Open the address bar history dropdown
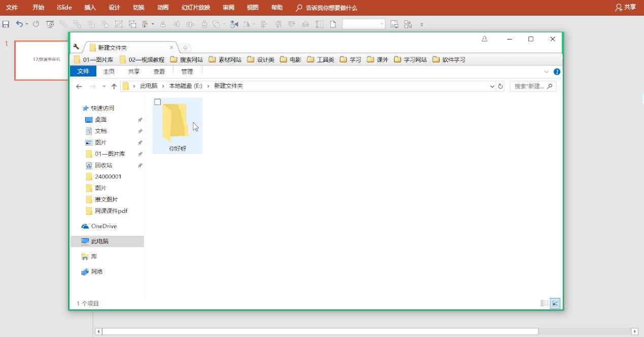This screenshot has width=644, height=337. click(x=491, y=86)
